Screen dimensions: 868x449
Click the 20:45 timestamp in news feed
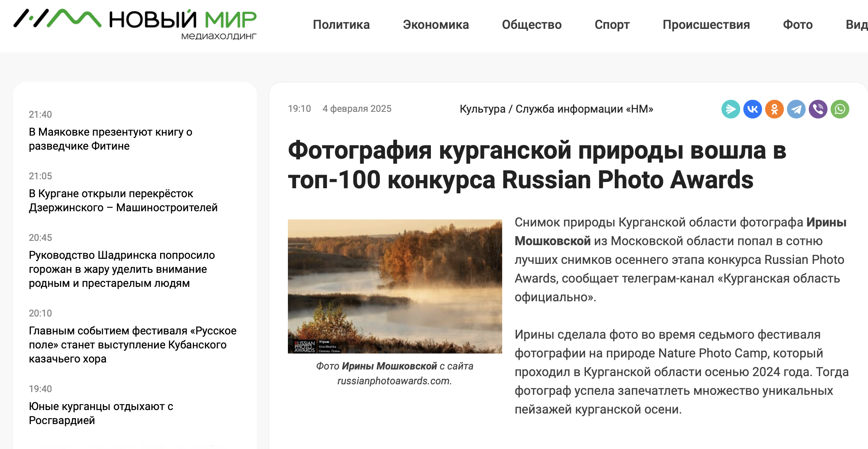click(40, 237)
